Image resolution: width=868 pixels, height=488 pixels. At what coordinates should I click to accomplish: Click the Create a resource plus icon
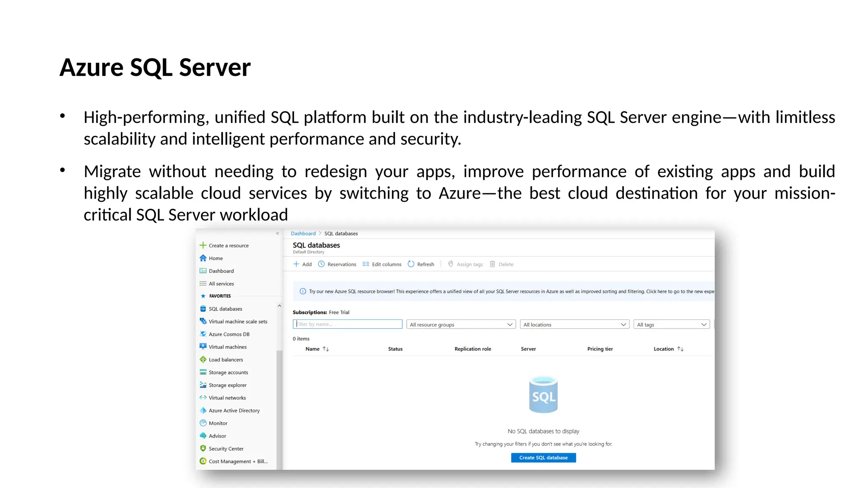point(203,245)
